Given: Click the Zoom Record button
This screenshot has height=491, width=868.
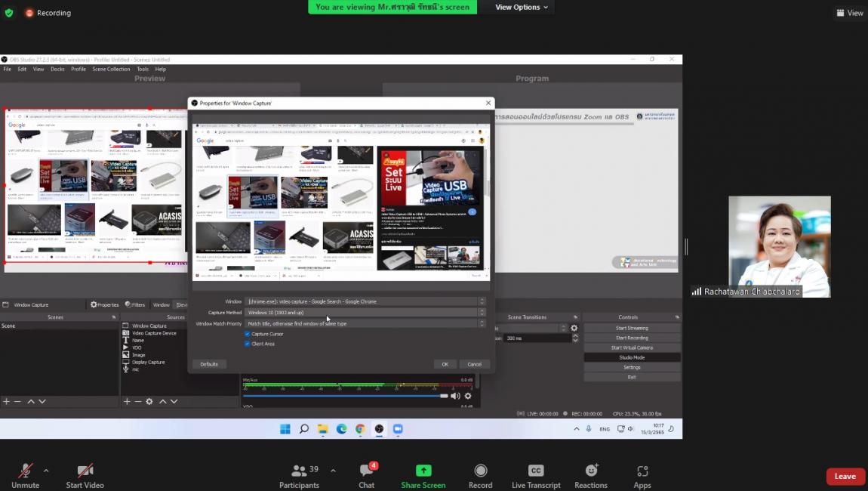Looking at the screenshot, I should (x=481, y=476).
